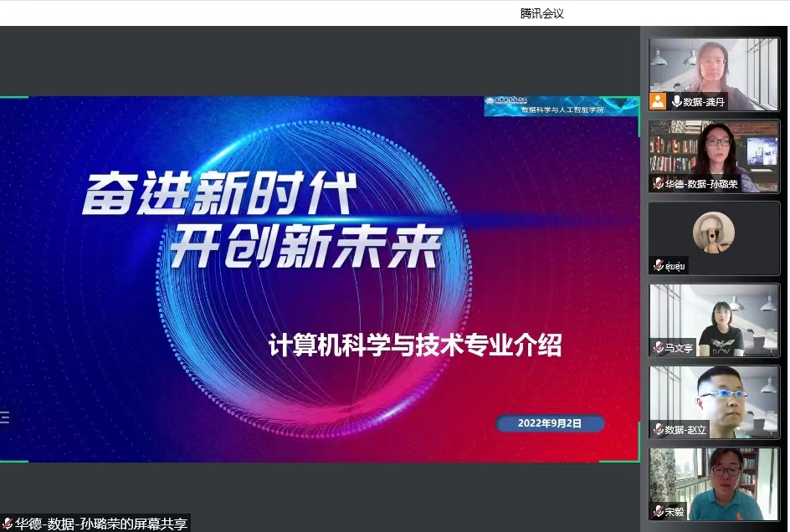The height and width of the screenshot is (532, 790).
Task: Click the round avatar of the camera-off participant
Action: 713,231
